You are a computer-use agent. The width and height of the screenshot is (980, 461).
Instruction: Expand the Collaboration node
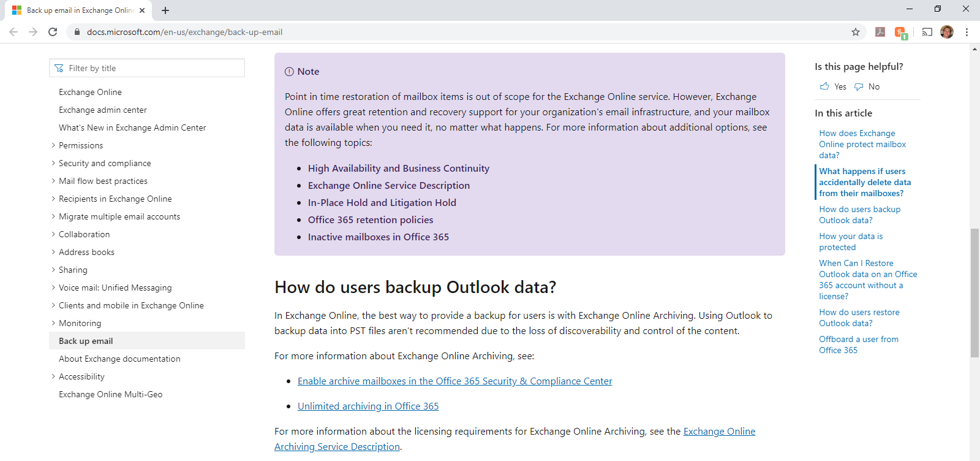(53, 234)
